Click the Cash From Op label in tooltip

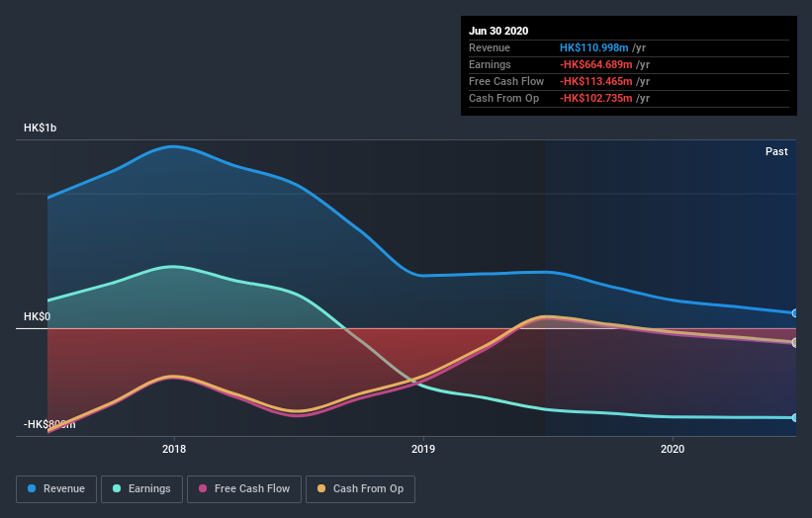(503, 98)
